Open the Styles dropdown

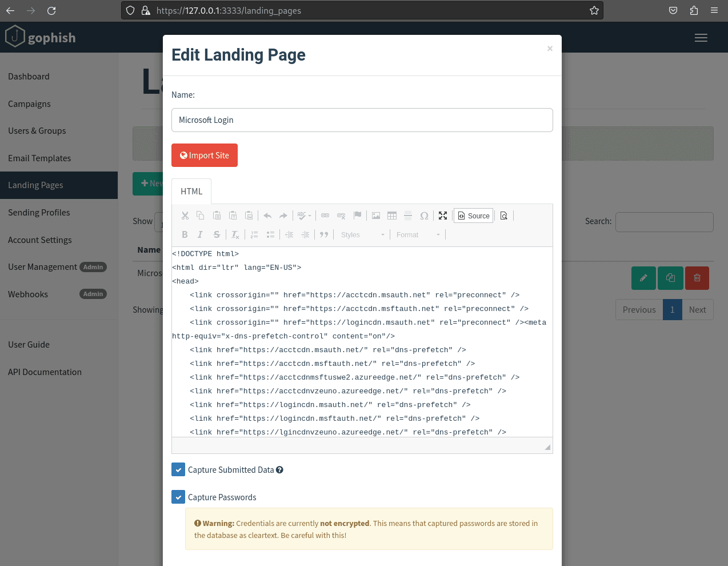point(362,234)
